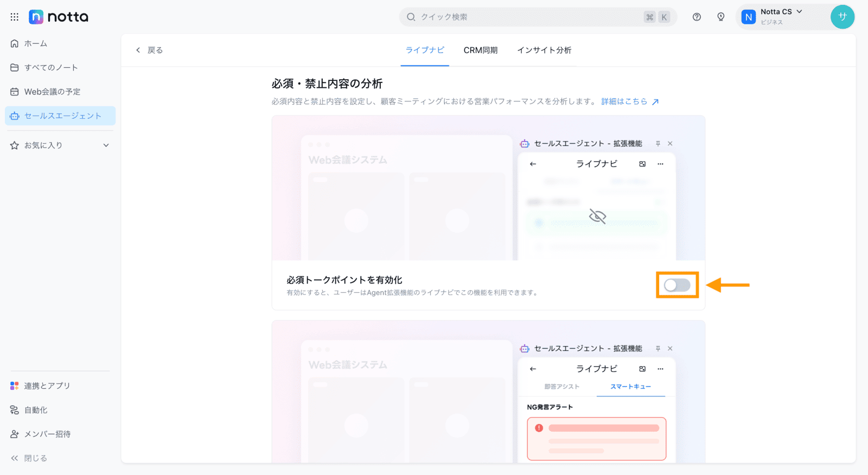The width and height of the screenshot is (868, 475).
Task: Collapse sidebar with 閉じる
Action: [x=29, y=458]
